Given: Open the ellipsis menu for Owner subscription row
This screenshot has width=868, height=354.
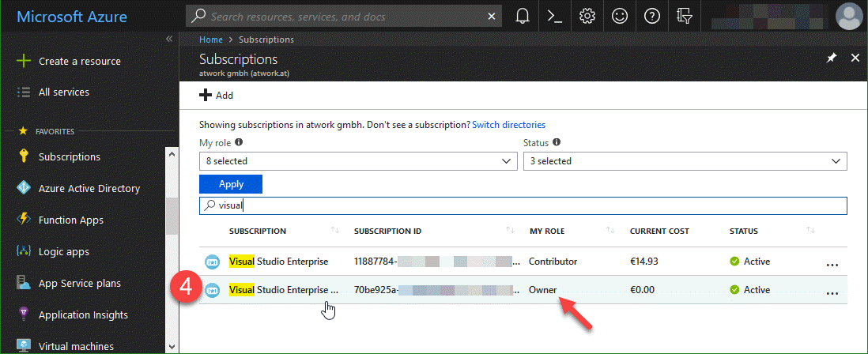Looking at the screenshot, I should (832, 292).
